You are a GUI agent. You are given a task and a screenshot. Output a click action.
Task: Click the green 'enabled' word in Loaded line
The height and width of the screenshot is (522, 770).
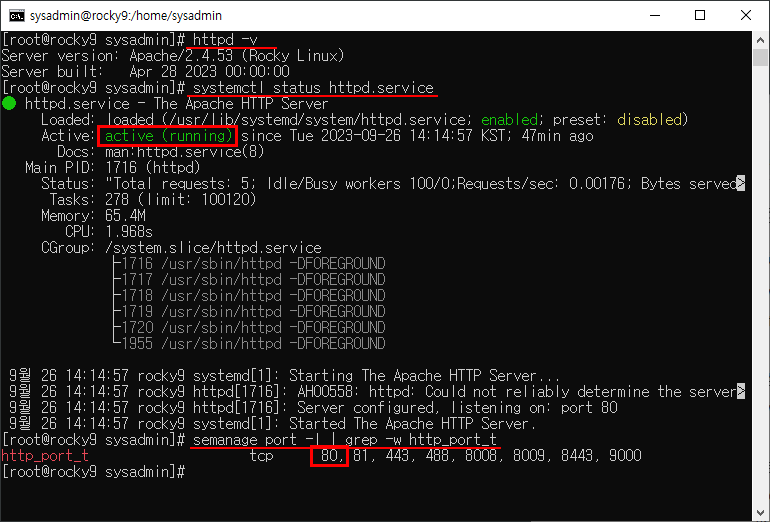pos(509,120)
